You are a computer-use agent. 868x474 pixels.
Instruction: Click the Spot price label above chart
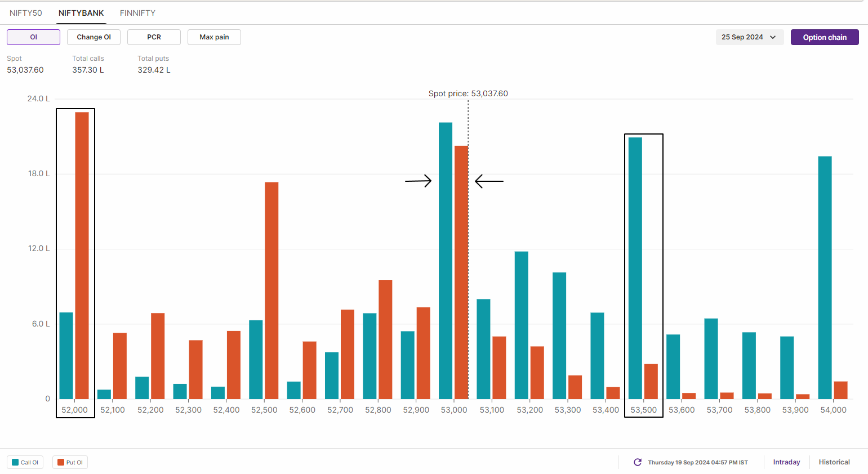(468, 93)
